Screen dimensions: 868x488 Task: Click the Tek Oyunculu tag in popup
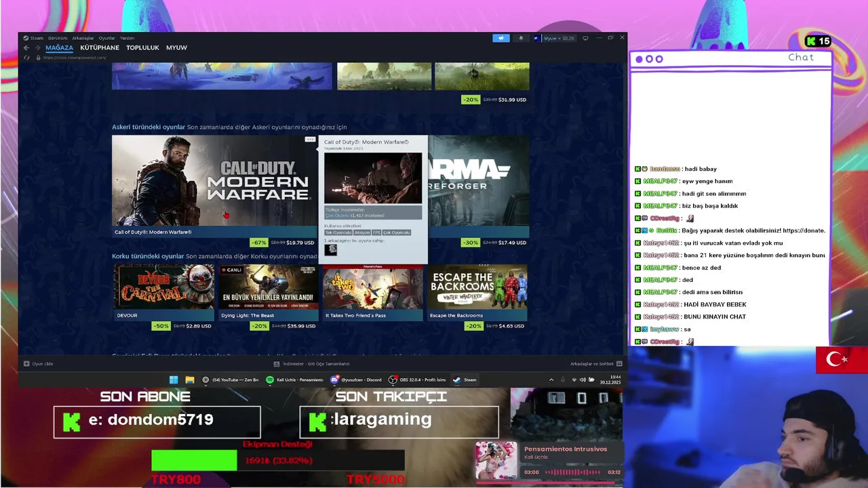point(338,232)
